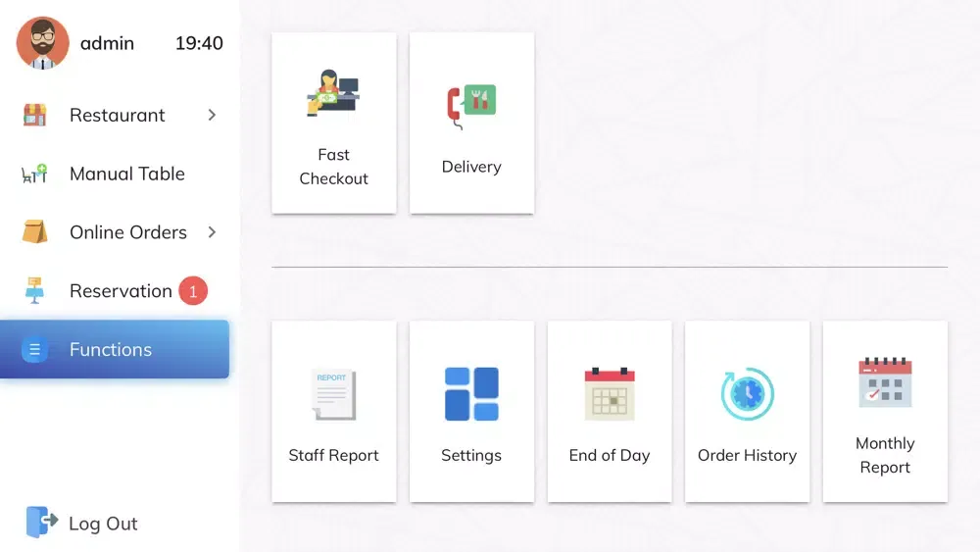The image size is (980, 552).
Task: Click the Log Out text label
Action: pos(103,524)
